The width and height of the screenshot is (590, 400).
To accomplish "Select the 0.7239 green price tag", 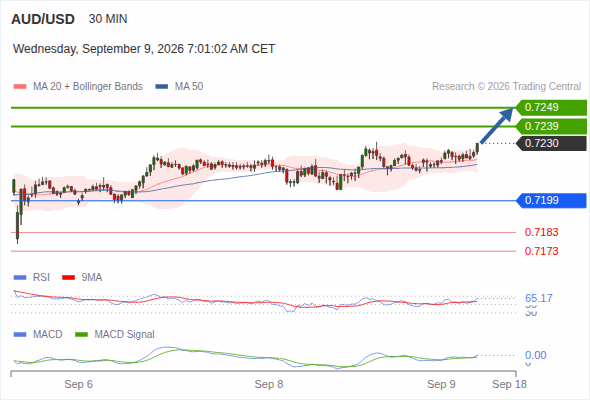I will point(551,126).
